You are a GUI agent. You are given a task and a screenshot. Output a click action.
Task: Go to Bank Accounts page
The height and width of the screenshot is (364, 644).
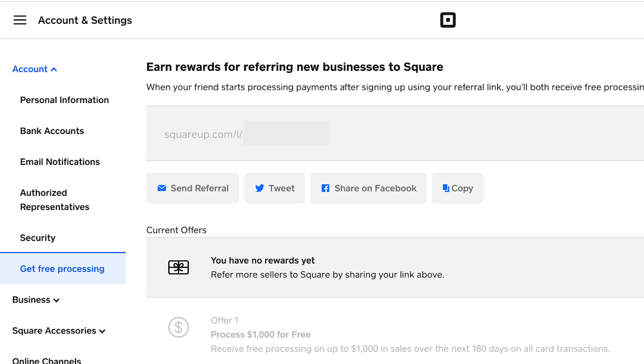[x=52, y=131]
